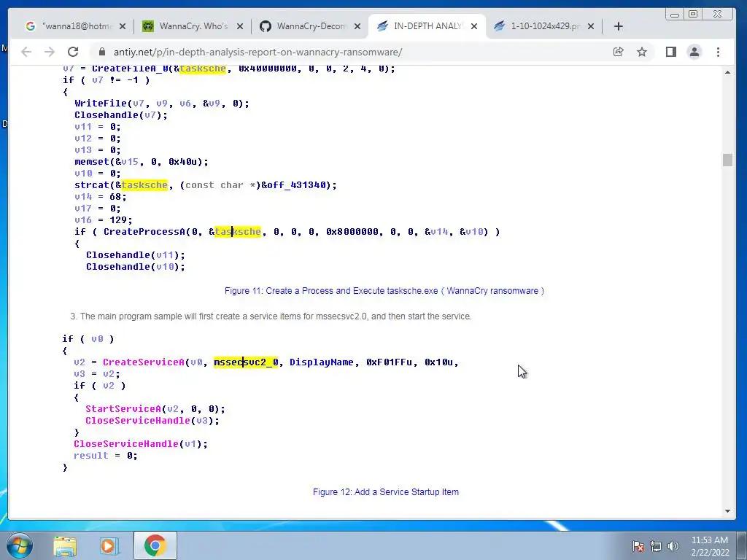
Task: Close the WannaCry. Who's tab
Action: pos(240,26)
